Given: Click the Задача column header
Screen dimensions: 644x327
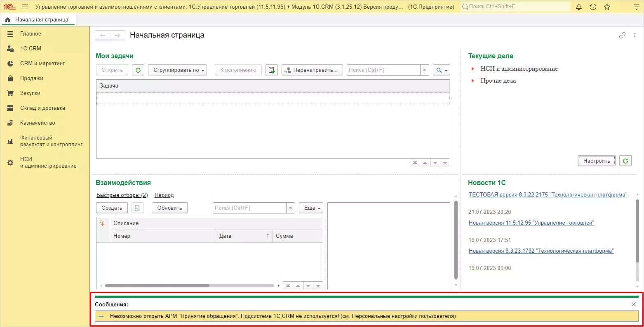Looking at the screenshot, I should pos(273,86).
